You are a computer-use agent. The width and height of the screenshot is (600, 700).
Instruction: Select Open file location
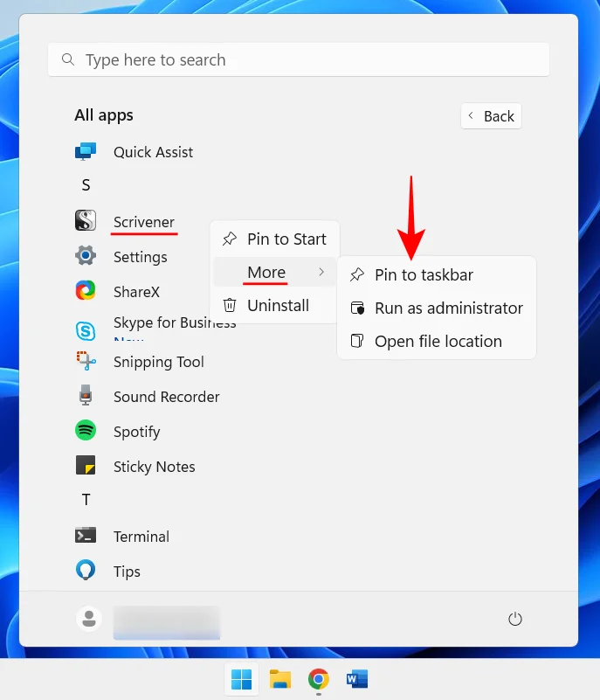(437, 341)
